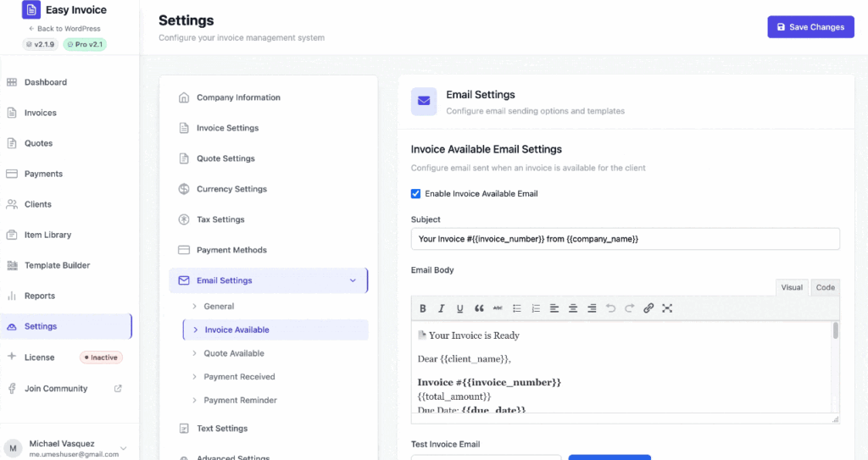Viewport: 868px width, 460px height.
Task: Insert a numbered list in email body
Action: pos(536,308)
